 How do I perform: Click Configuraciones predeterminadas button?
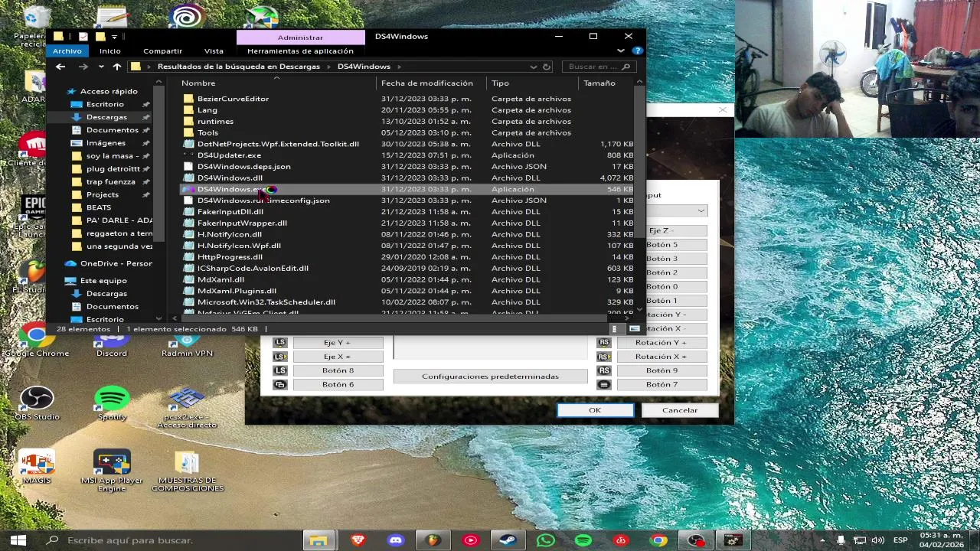[490, 377]
